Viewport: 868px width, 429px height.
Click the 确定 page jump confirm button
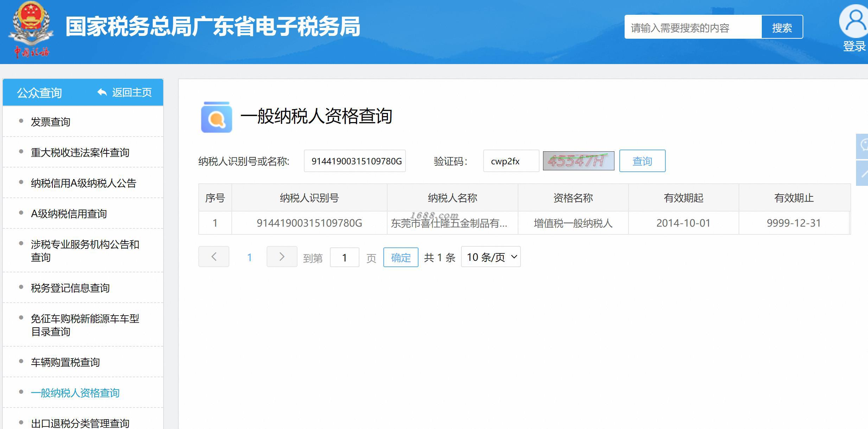(x=401, y=258)
